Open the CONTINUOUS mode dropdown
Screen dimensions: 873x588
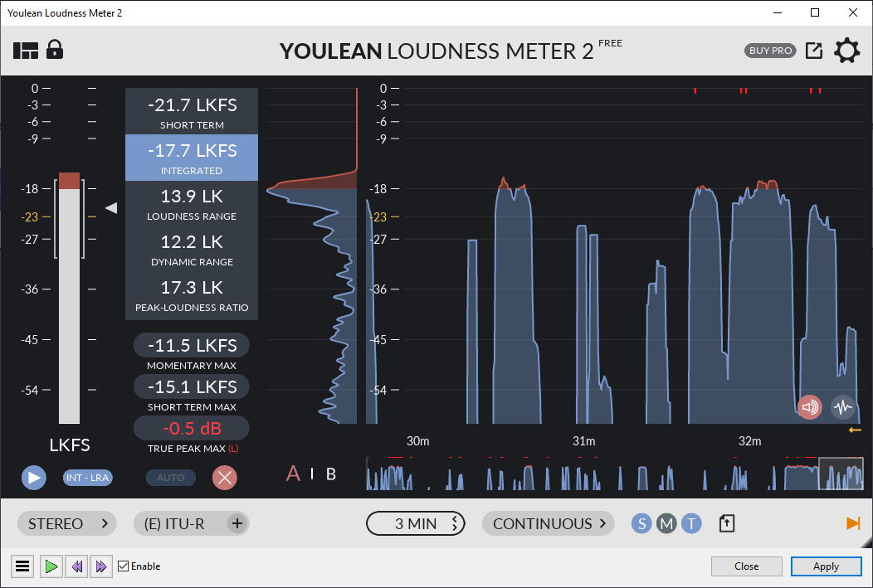tap(549, 523)
